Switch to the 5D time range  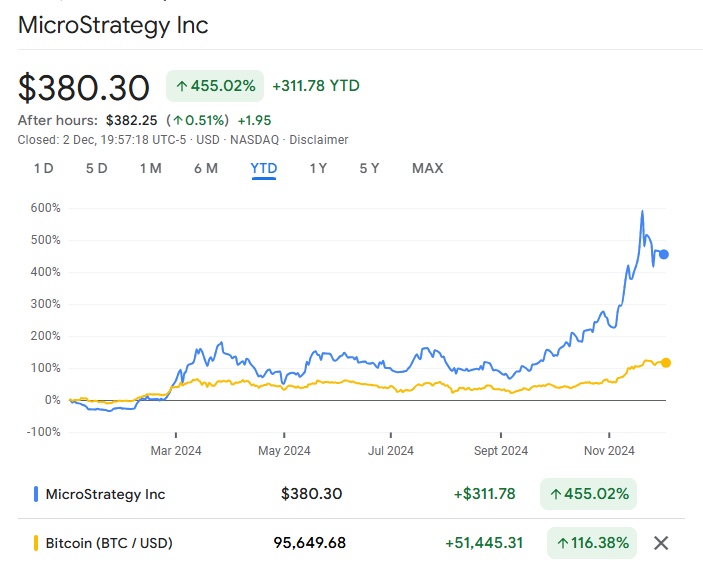(96, 168)
